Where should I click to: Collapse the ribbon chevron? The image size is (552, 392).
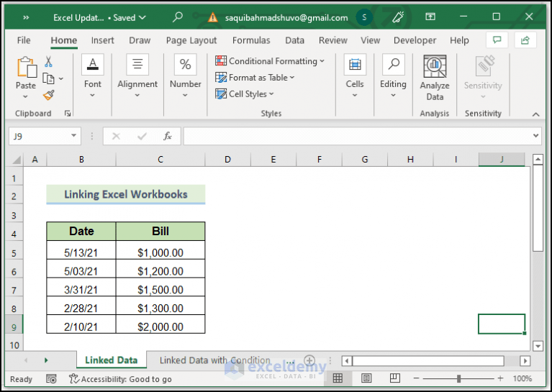click(x=535, y=114)
